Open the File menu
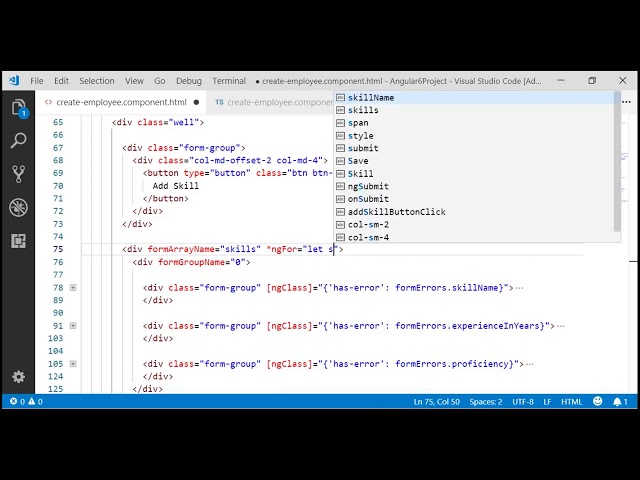640x480 pixels. 37,81
